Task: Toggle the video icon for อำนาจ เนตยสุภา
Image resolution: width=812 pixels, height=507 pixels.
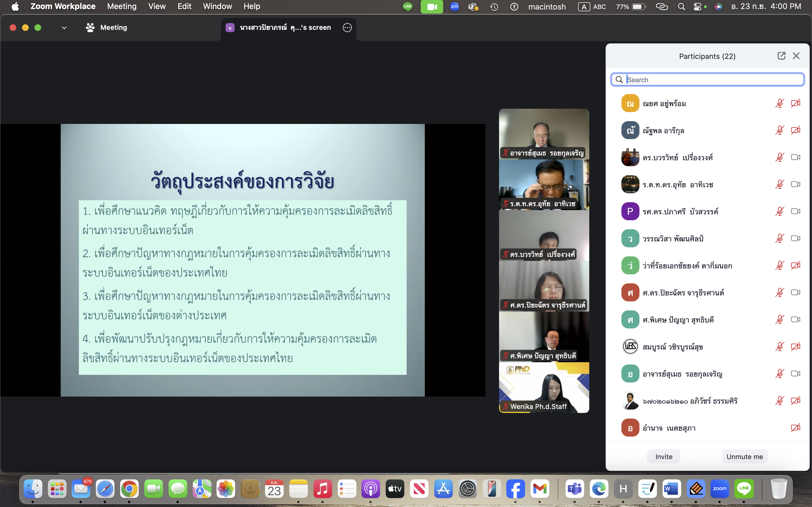Action: [x=795, y=428]
